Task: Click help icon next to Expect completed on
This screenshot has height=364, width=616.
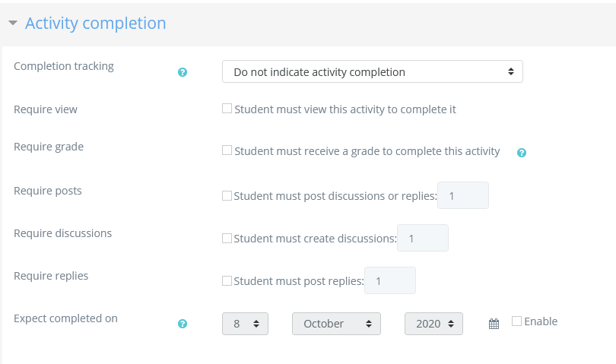Action: 183,324
